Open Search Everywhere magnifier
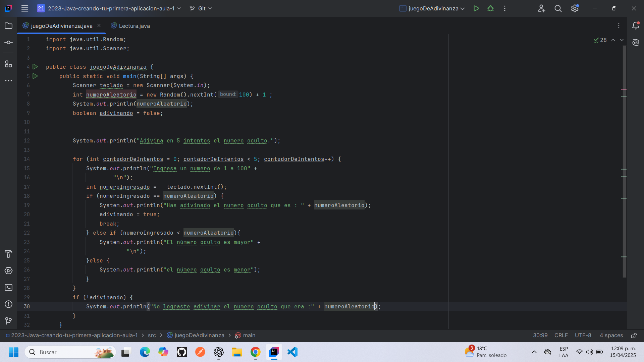The width and height of the screenshot is (644, 362). (558, 8)
